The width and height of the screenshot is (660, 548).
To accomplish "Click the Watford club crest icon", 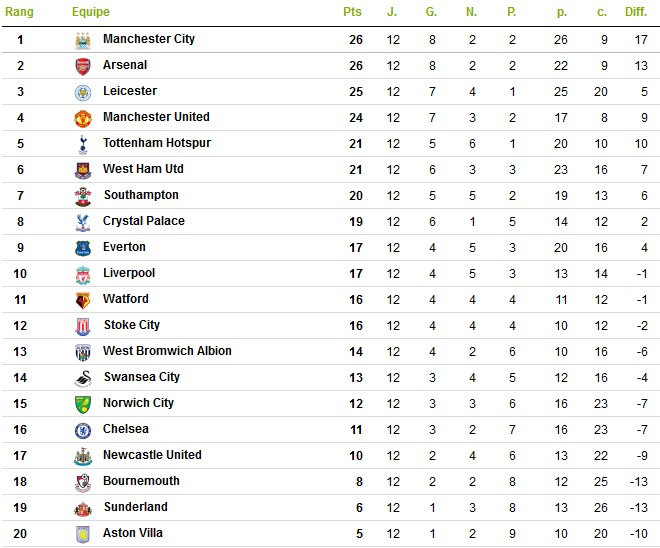I will (x=83, y=300).
